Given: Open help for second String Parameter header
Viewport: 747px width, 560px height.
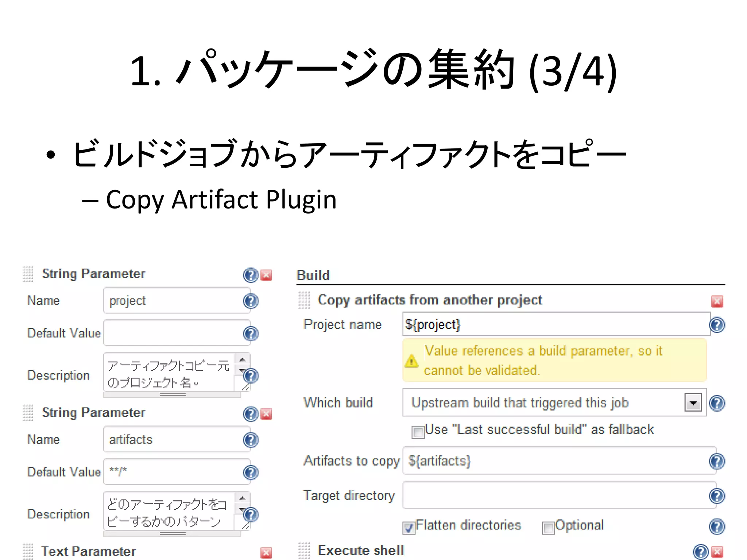Looking at the screenshot, I should click(x=251, y=414).
